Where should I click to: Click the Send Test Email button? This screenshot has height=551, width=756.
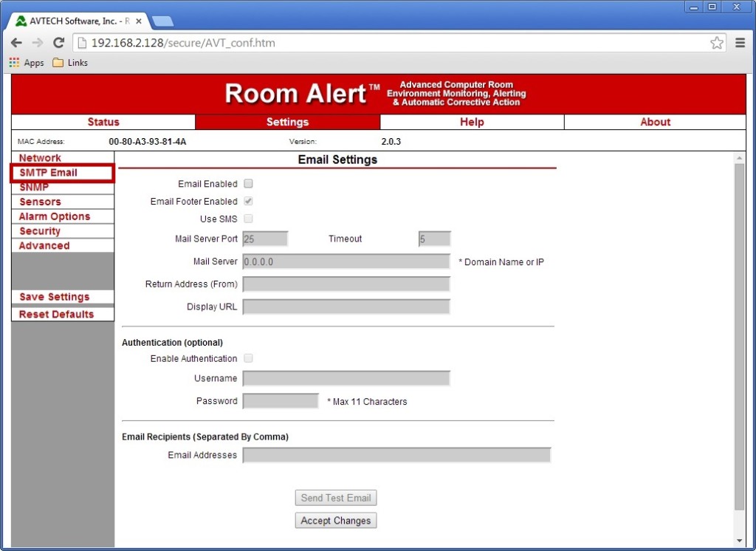[x=336, y=497]
